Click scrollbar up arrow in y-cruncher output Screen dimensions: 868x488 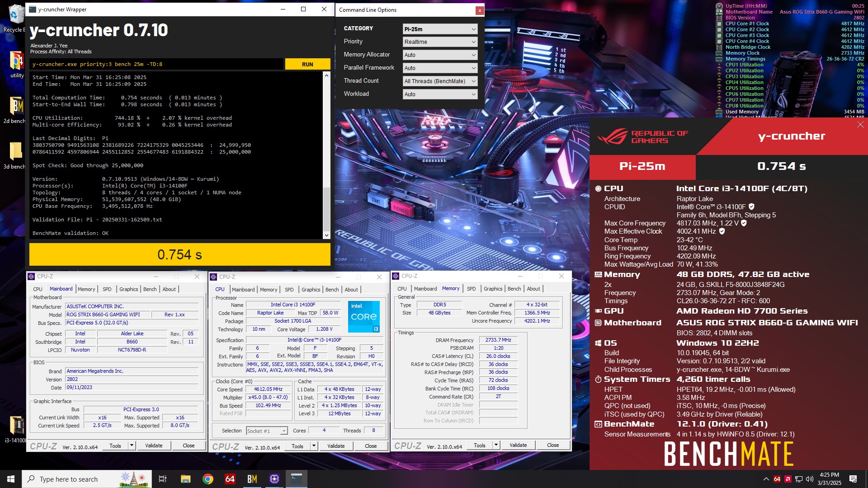click(x=326, y=75)
